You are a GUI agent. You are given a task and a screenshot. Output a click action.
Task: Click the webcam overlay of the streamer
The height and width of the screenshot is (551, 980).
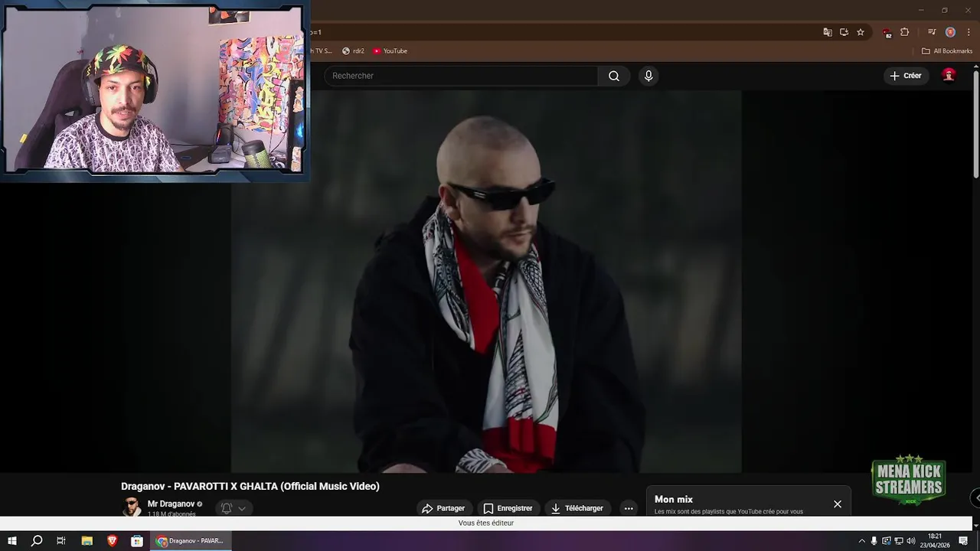(155, 90)
